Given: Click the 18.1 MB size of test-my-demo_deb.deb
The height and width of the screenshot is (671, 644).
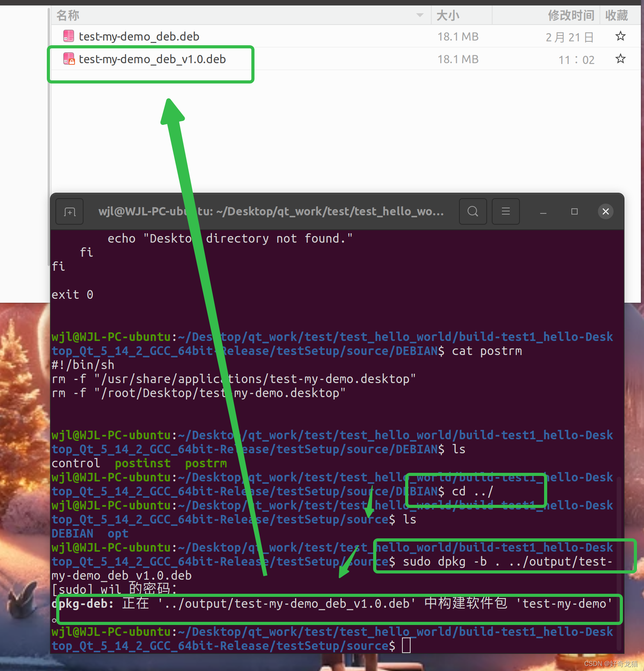Looking at the screenshot, I should pos(458,37).
